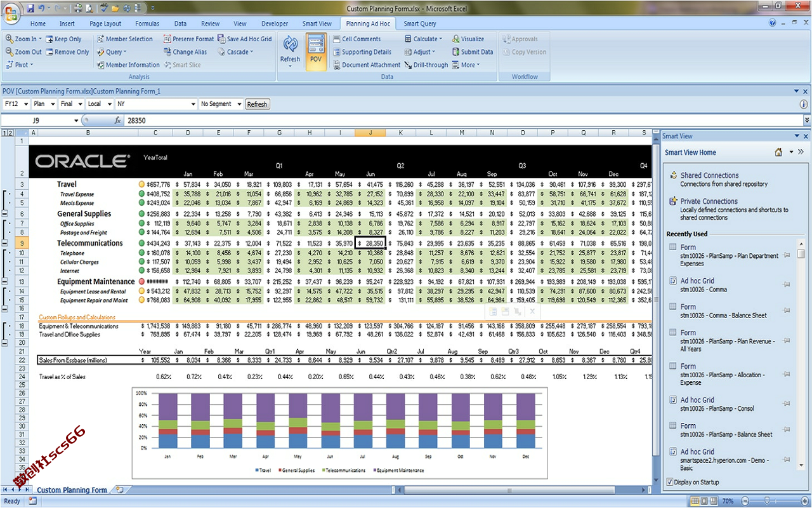Image resolution: width=812 pixels, height=508 pixels.
Task: Open Form stm10026 - Comma - Balance Sheet
Action: click(723, 311)
